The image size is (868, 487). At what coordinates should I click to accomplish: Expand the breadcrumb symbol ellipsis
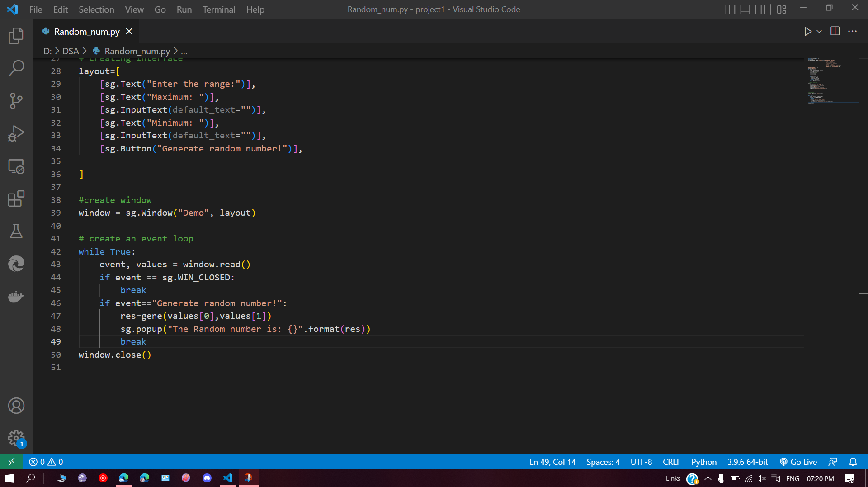pyautogui.click(x=184, y=51)
